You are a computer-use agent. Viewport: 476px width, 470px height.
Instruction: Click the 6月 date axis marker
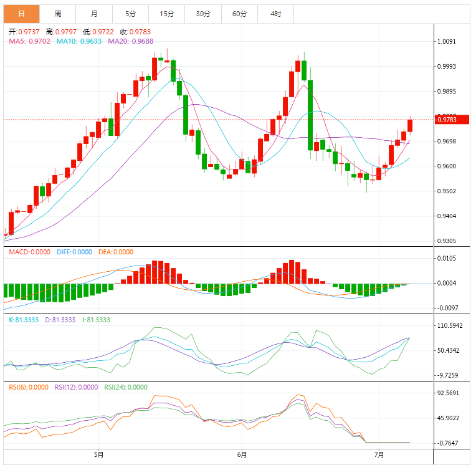(242, 455)
